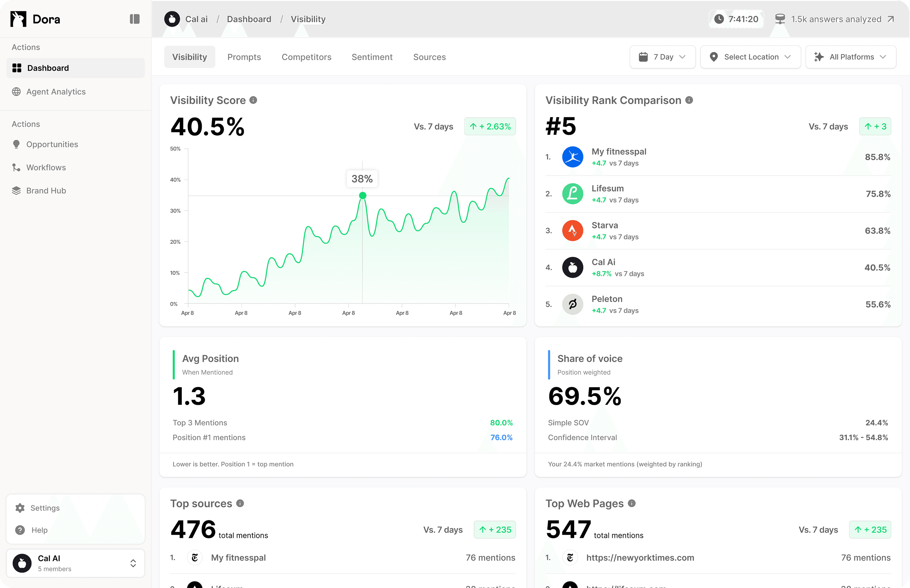Click the Lifesum logo in rank list
910x588 pixels.
click(x=573, y=193)
